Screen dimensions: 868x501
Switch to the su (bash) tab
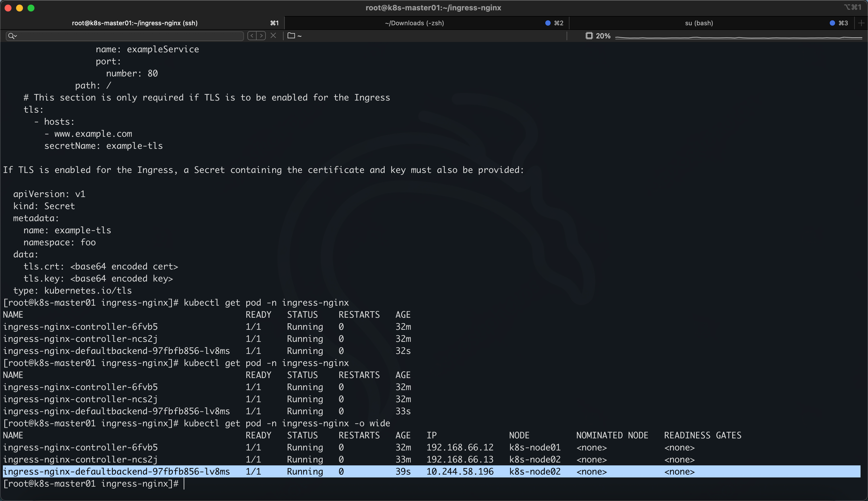coord(699,23)
